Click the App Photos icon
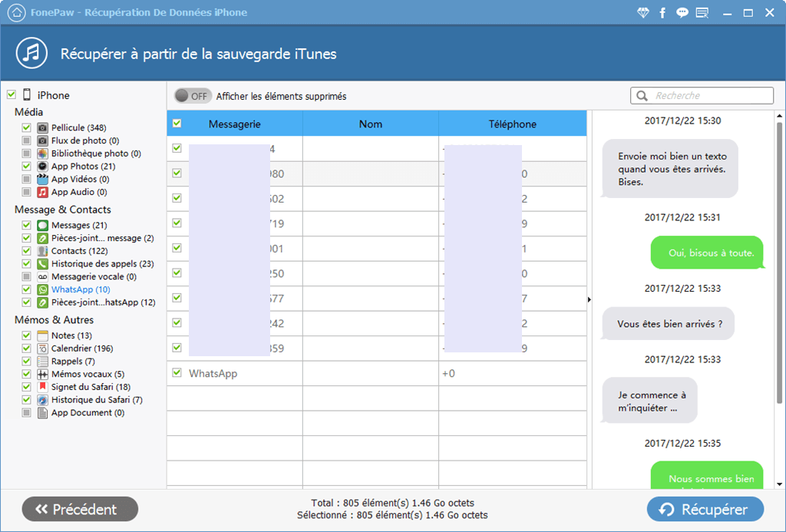This screenshot has width=786, height=532. pos(43,167)
